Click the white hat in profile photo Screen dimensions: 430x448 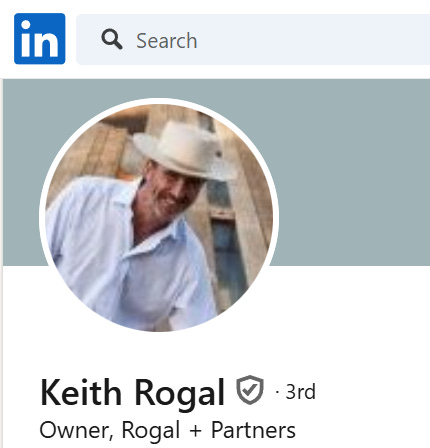[185, 150]
